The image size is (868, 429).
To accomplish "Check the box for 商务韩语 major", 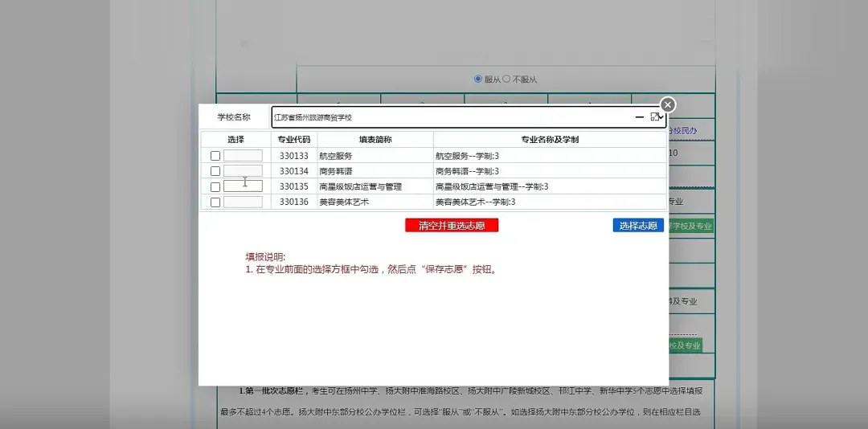I will coord(215,172).
